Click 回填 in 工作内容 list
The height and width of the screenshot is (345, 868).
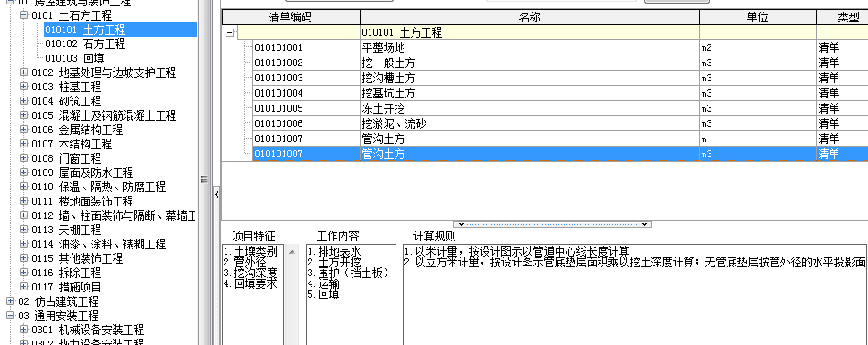[x=324, y=294]
